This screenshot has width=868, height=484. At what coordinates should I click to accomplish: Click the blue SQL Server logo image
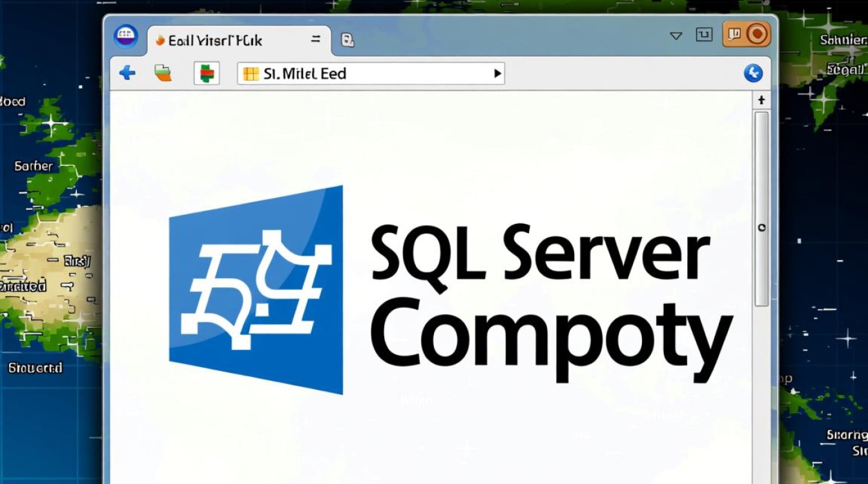(x=256, y=290)
